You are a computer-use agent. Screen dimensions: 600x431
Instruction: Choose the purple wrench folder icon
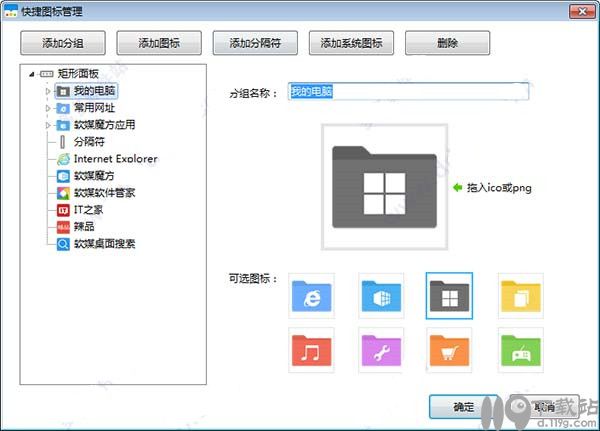click(381, 350)
